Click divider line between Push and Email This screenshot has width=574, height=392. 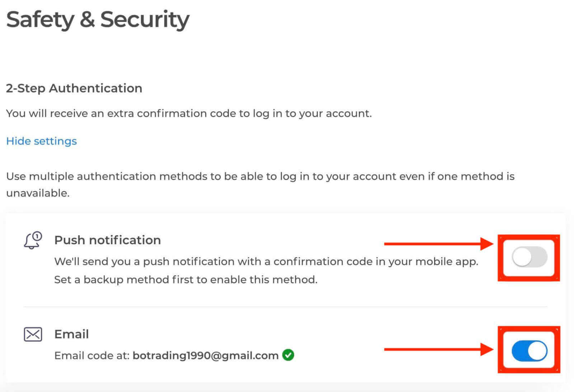(x=285, y=307)
